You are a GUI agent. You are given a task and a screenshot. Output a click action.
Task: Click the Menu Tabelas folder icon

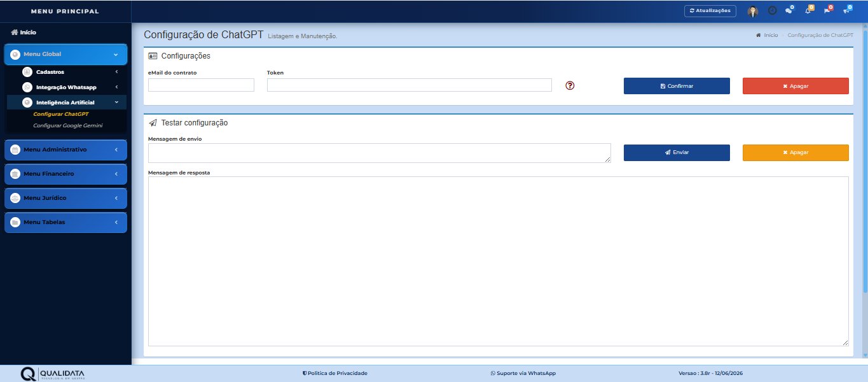15,222
